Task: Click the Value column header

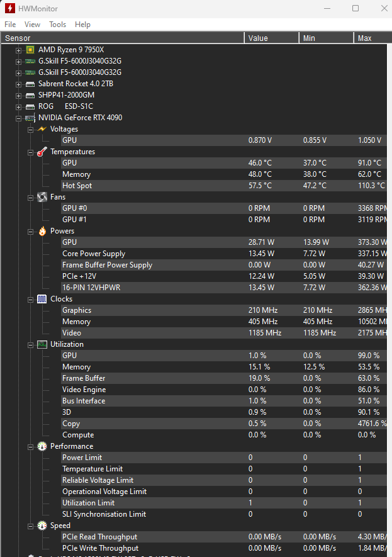Action: pyautogui.click(x=272, y=38)
